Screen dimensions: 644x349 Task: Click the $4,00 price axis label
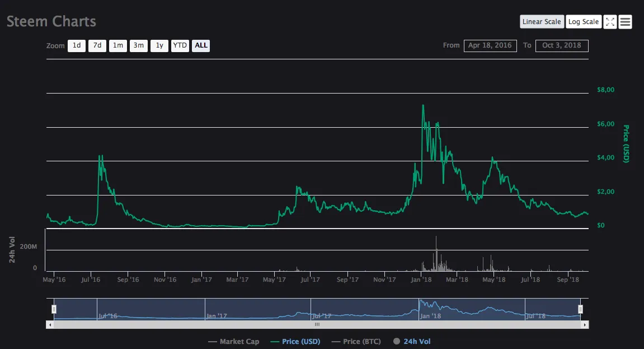pos(606,157)
